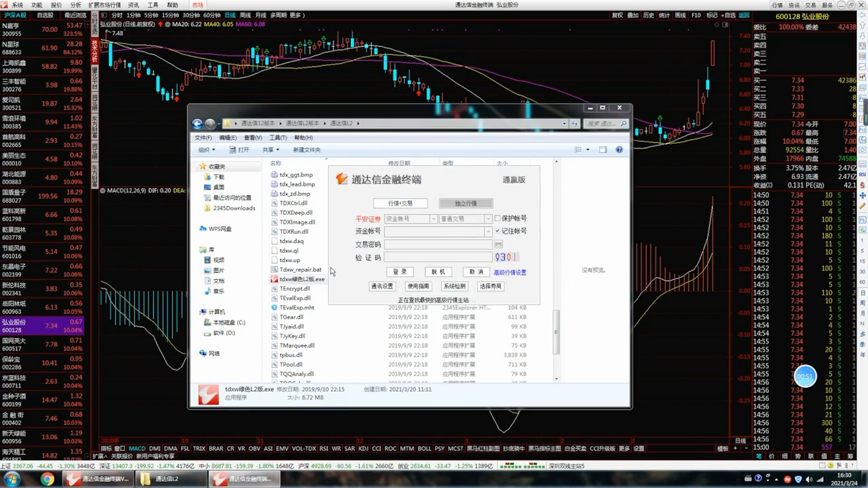Expand the 组织 toolbar dropdown

point(207,150)
